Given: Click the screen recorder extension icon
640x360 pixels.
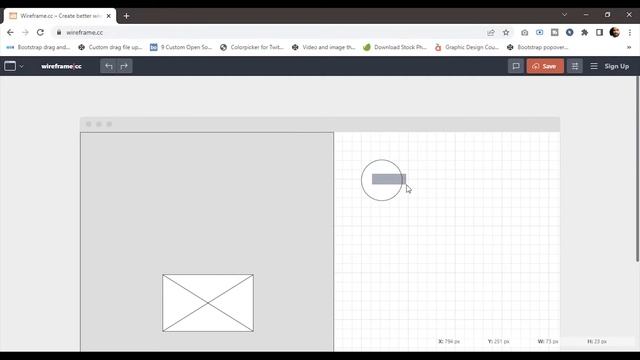Looking at the screenshot, I should (540, 32).
